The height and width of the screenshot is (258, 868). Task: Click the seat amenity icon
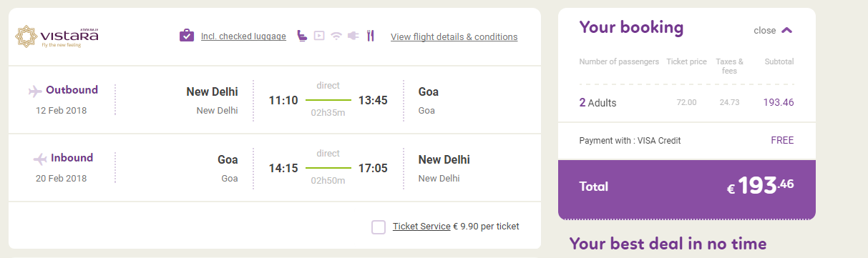301,36
